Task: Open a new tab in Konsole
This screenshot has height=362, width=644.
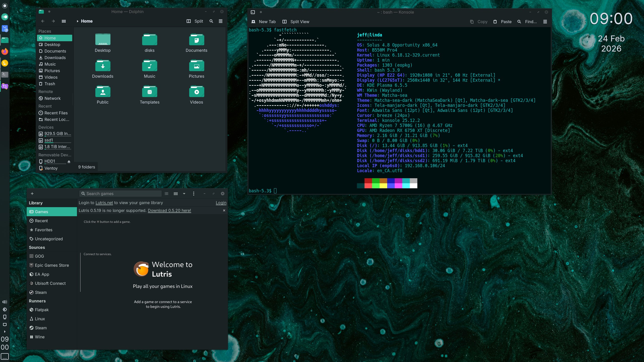Action: 263,22
